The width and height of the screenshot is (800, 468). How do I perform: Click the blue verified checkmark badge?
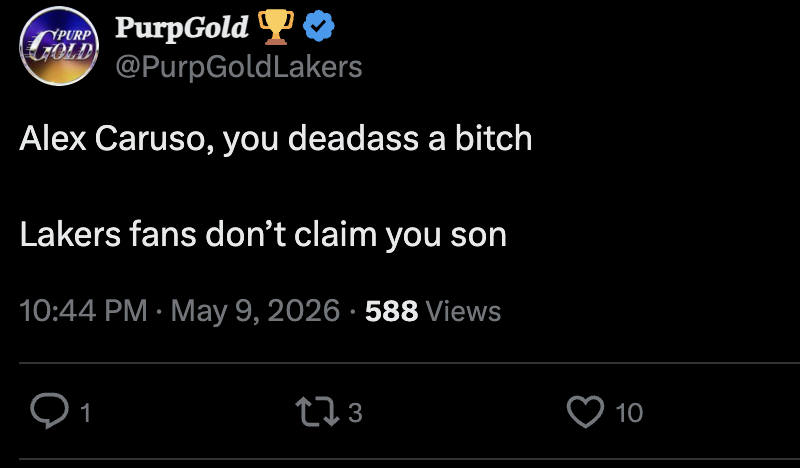pyautogui.click(x=319, y=26)
